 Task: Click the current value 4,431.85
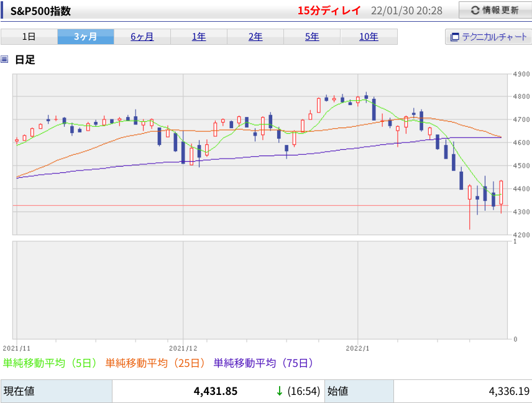[216, 391]
